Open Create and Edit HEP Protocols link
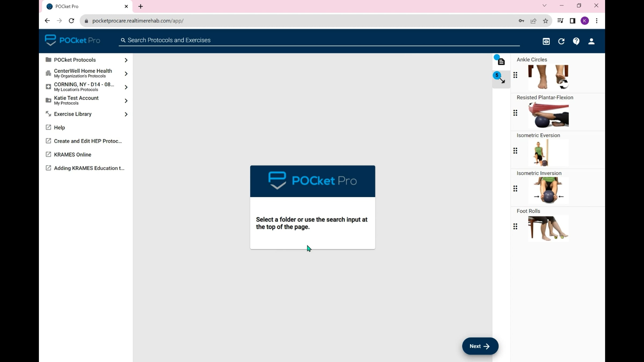 tap(86, 141)
